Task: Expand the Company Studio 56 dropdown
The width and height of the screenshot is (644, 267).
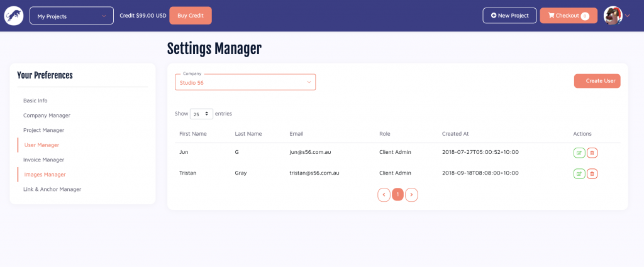Action: (245, 82)
